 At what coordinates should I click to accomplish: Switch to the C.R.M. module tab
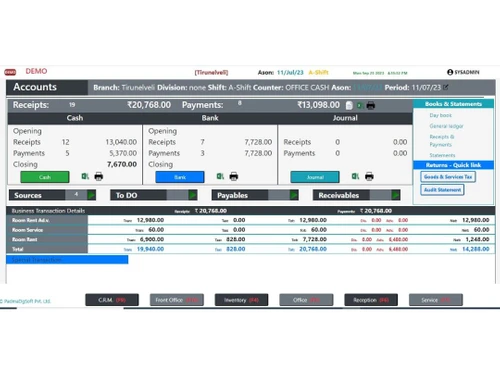112,300
